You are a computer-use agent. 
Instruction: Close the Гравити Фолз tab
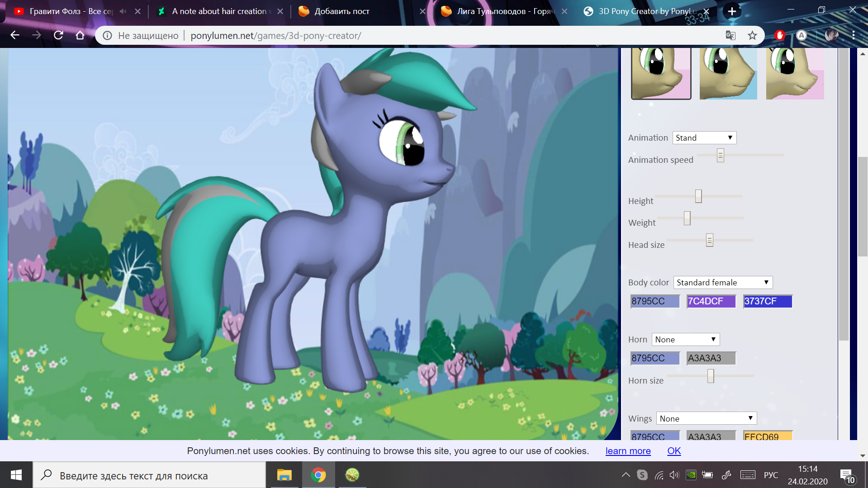point(138,11)
